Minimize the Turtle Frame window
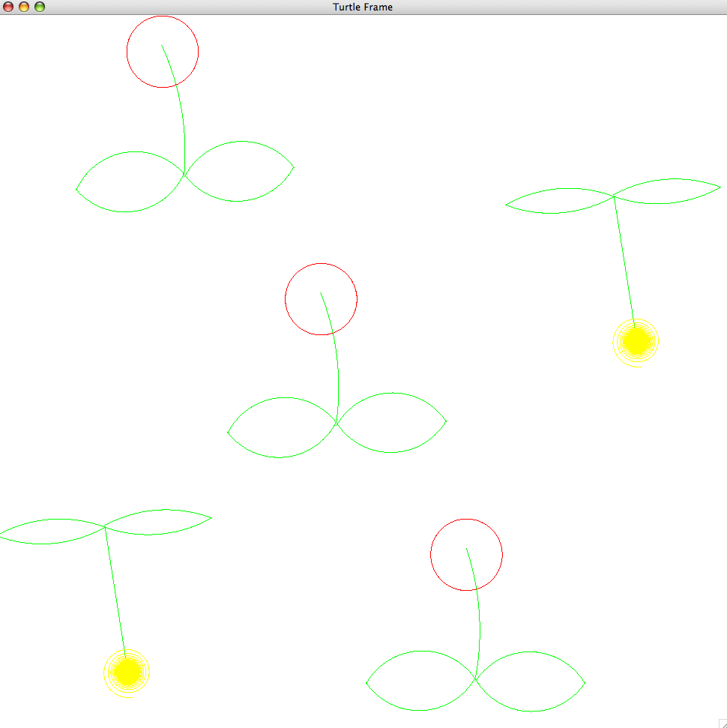Image resolution: width=727 pixels, height=728 pixels. tap(24, 7)
